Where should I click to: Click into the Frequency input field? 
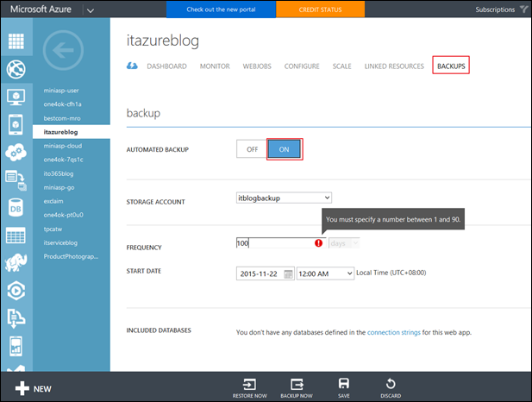pos(274,243)
